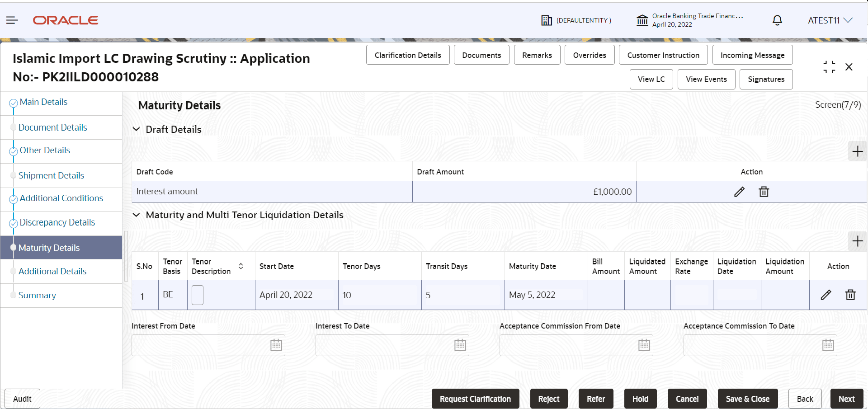Open Acceptance Commission To Date calendar
The width and height of the screenshot is (868, 409).
pyautogui.click(x=828, y=345)
